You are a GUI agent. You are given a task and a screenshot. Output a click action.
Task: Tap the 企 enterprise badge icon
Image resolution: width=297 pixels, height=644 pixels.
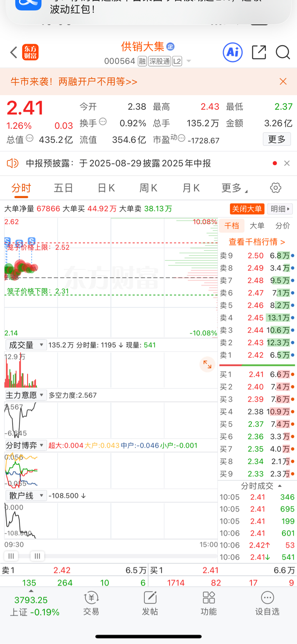pyautogui.click(x=170, y=47)
